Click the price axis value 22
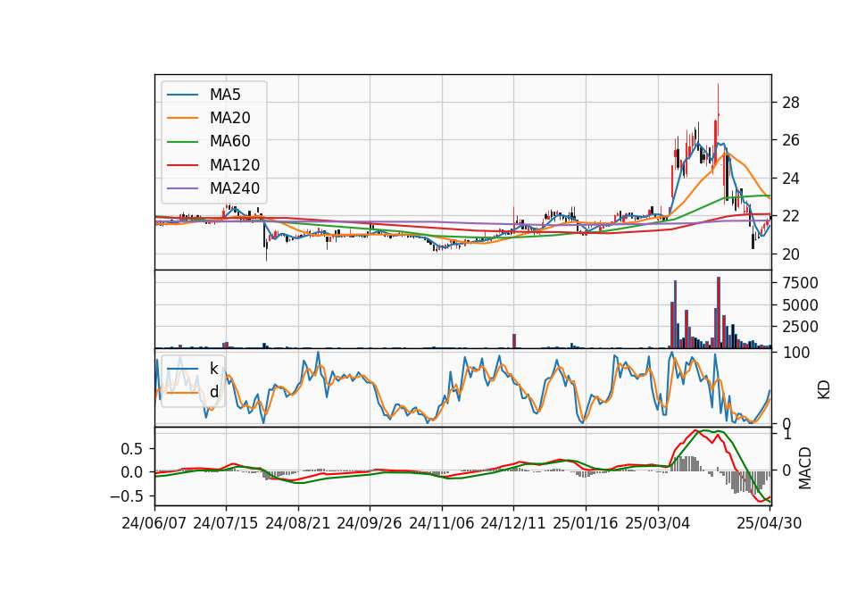The width and height of the screenshot is (857, 616). tap(791, 216)
